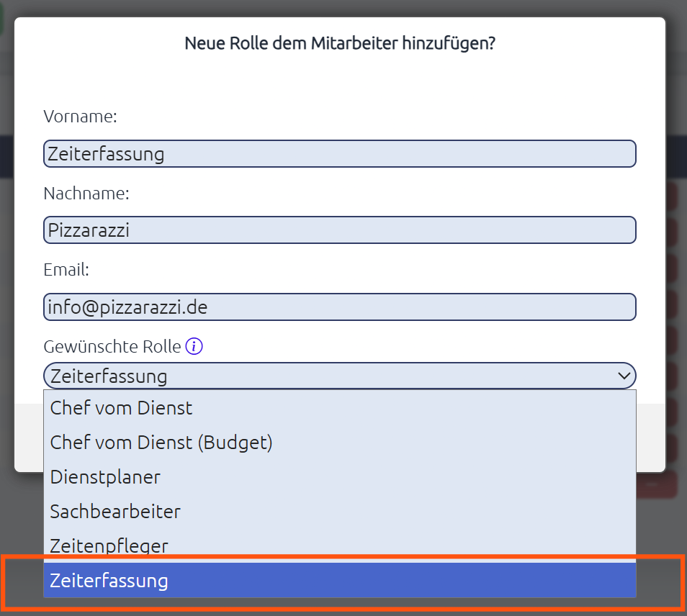The width and height of the screenshot is (687, 616).
Task: Click the Gewünschte Rolle label text
Action: click(x=112, y=347)
